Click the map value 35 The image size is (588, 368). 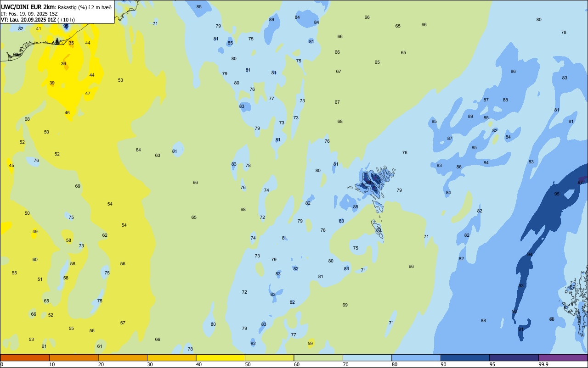click(x=71, y=43)
